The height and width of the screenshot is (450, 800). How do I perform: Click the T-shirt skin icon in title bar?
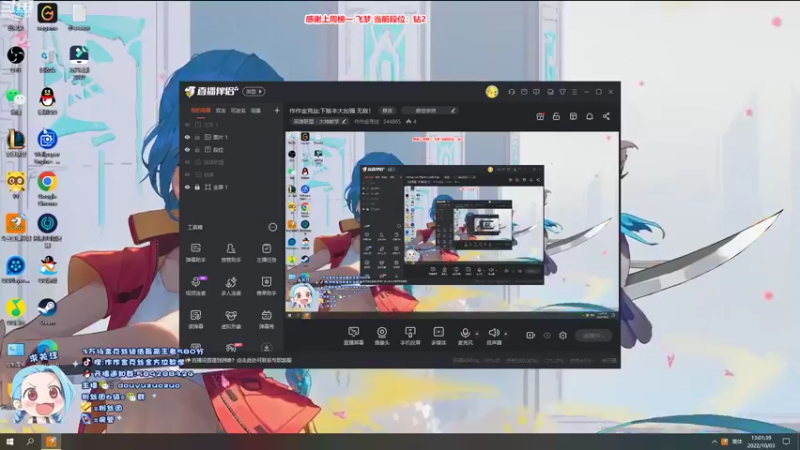[562, 92]
